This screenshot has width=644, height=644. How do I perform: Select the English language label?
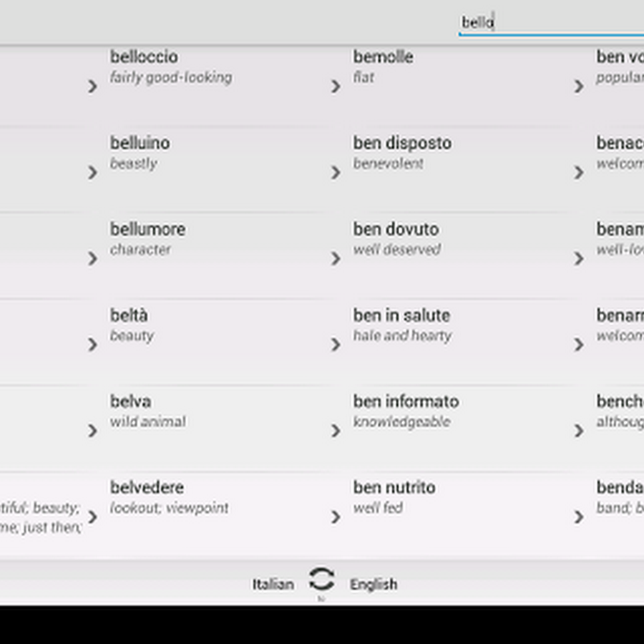click(x=374, y=584)
